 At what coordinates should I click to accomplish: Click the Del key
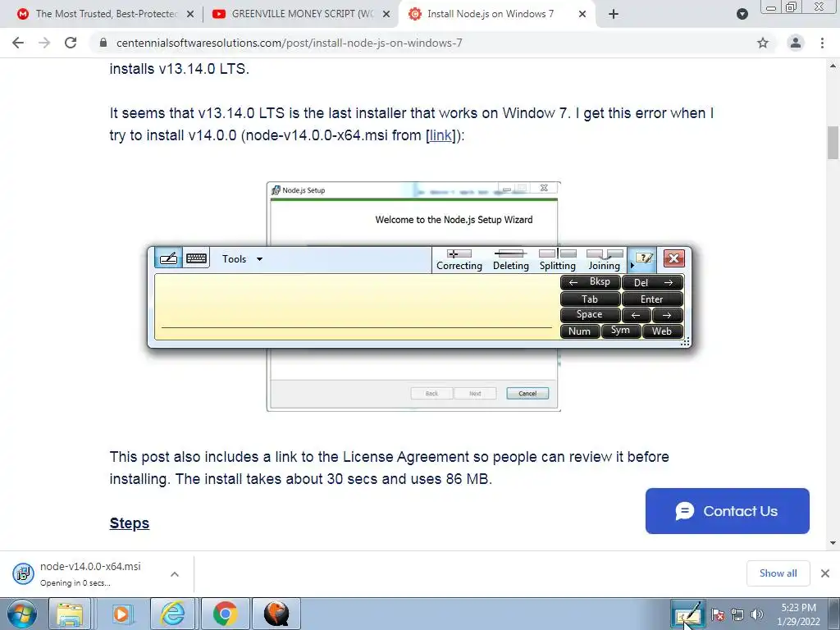click(x=652, y=282)
